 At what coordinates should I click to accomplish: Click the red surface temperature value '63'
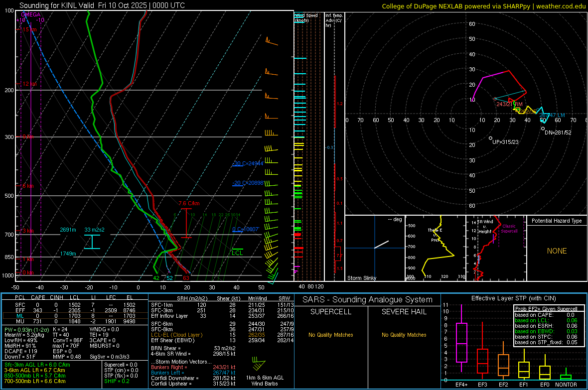pyautogui.click(x=186, y=278)
